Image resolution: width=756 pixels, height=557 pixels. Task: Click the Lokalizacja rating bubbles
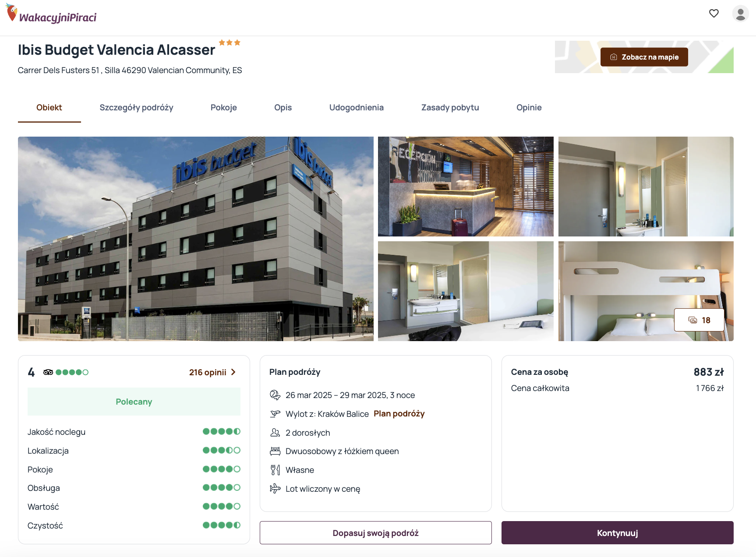[222, 450]
